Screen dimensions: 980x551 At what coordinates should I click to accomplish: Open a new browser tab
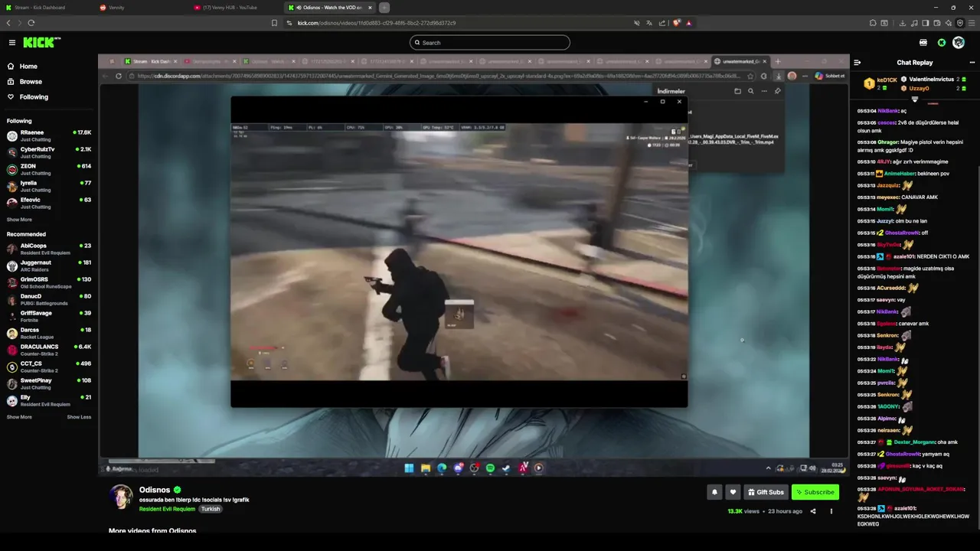[384, 8]
